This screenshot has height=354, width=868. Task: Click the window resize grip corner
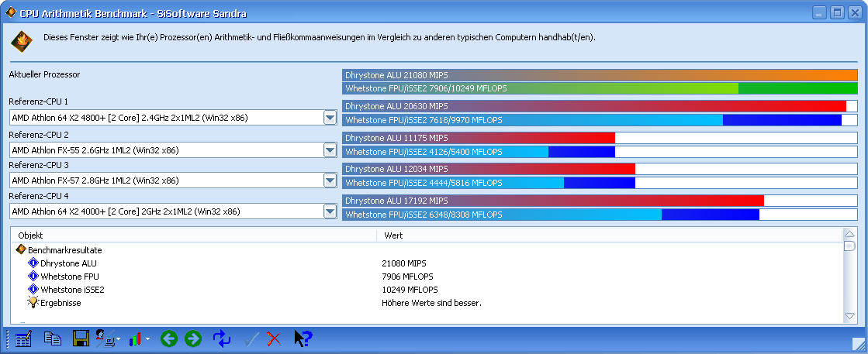tap(859, 345)
